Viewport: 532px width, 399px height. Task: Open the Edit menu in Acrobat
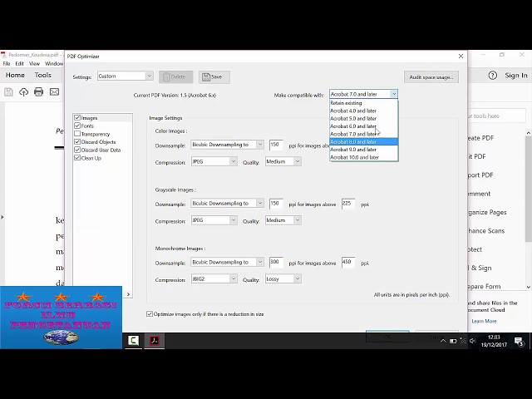[x=20, y=63]
